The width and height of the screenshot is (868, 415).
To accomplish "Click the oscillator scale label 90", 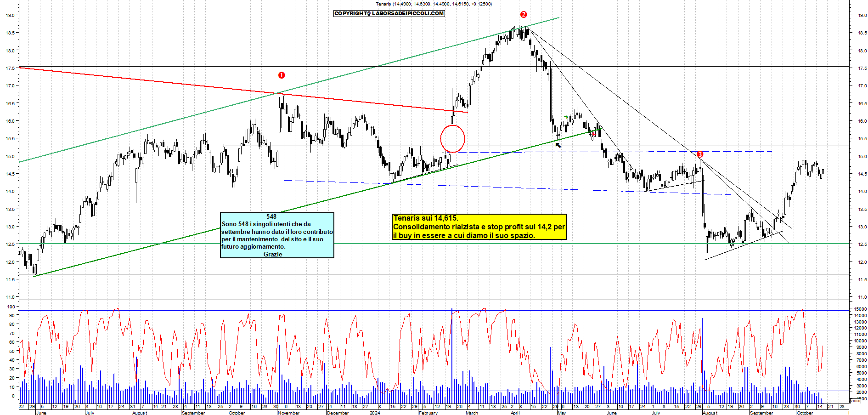I will (x=12, y=315).
